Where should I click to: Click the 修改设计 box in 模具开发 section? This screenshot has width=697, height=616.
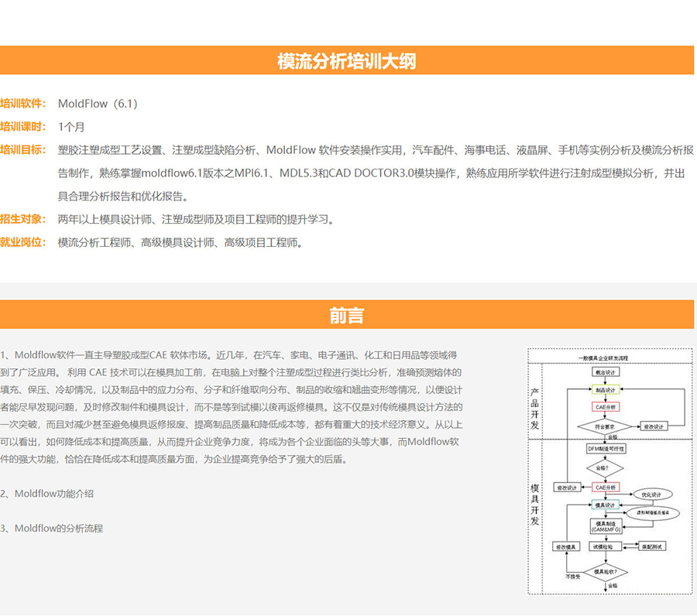pyautogui.click(x=567, y=488)
